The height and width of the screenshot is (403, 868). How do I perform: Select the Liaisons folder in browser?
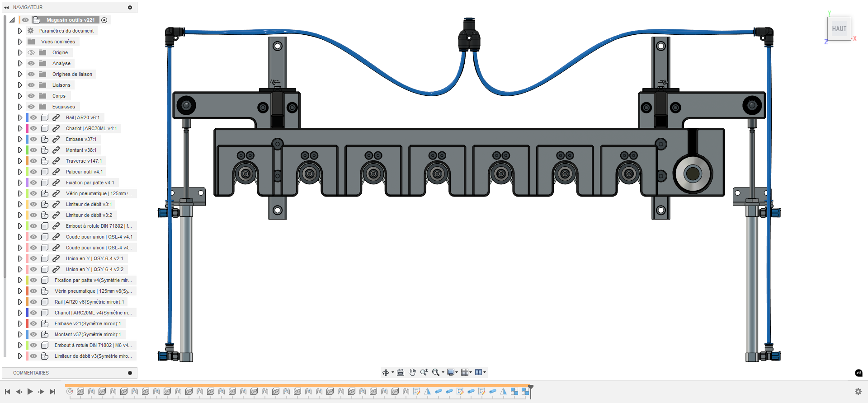(61, 85)
